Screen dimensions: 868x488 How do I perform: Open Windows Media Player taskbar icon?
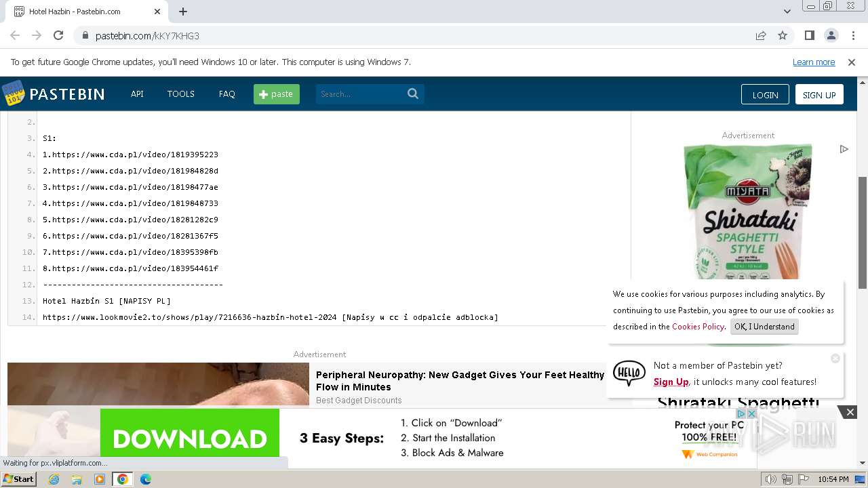(100, 479)
